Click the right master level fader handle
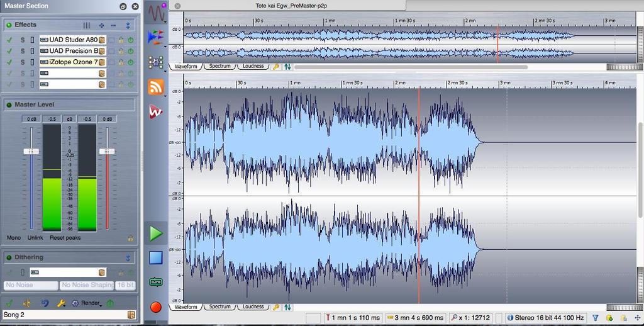Screen dimensions: 644x326 tap(107, 151)
